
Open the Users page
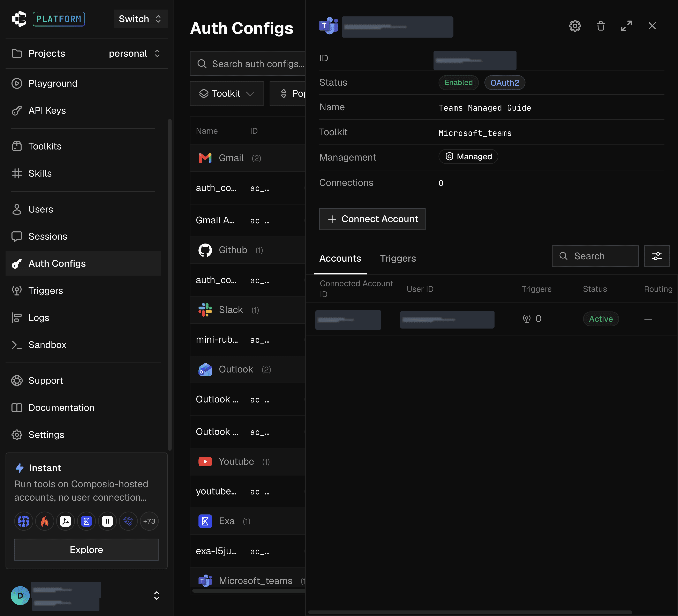83,209
